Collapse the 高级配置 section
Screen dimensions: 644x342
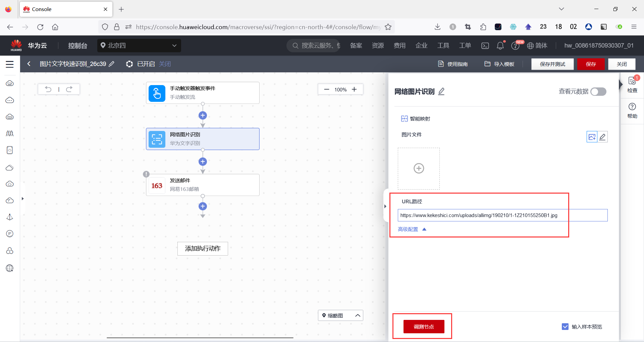tap(412, 229)
